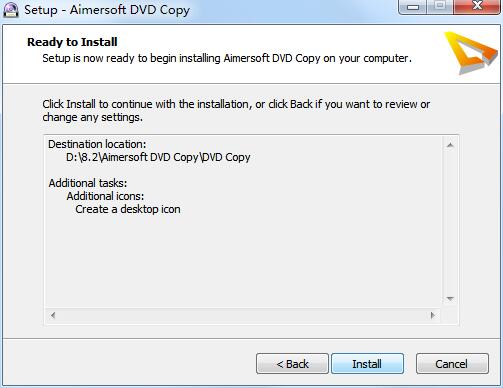Screen dimensions: 503x388
Task: Click the 'Additional tasks:' line in summary
Action: [88, 183]
